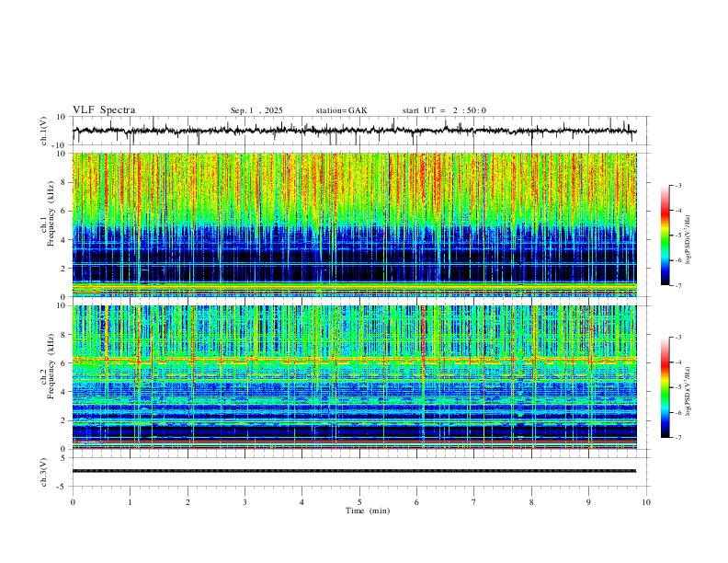Select the "ch.3(V)" axis label
Image resolution: width=728 pixels, height=563 pixels.
(44, 473)
